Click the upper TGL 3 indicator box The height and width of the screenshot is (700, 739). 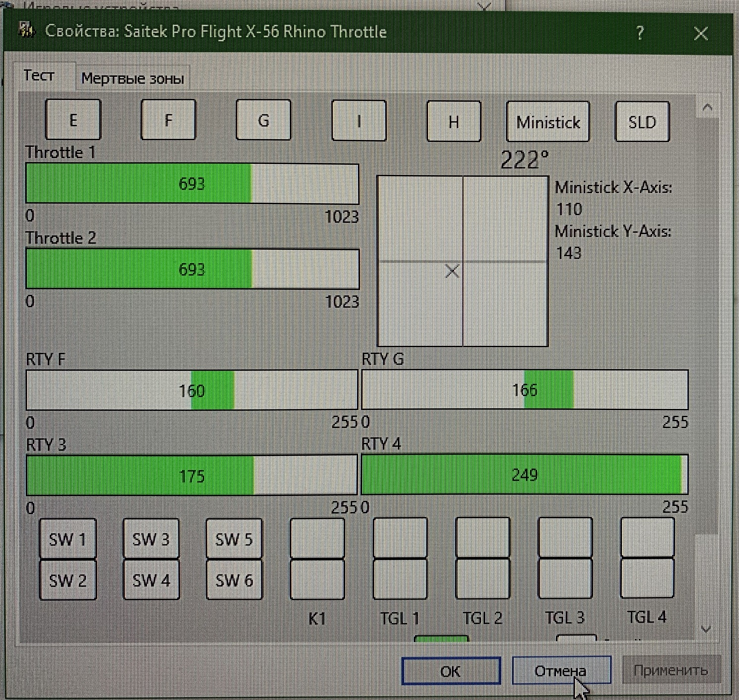click(x=565, y=538)
